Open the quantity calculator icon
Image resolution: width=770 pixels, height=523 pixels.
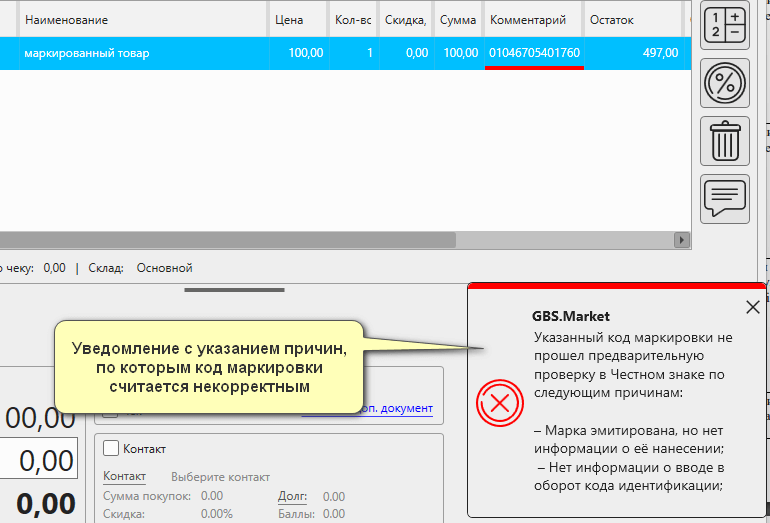(724, 24)
